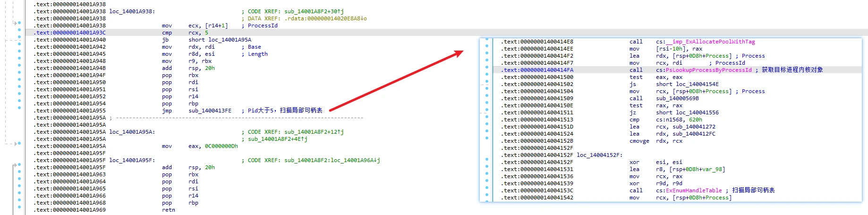This screenshot has height=215, width=868.
Task: Select the '扫描局部句柄表' comment after ExEnumHandleTable
Action: (753, 190)
